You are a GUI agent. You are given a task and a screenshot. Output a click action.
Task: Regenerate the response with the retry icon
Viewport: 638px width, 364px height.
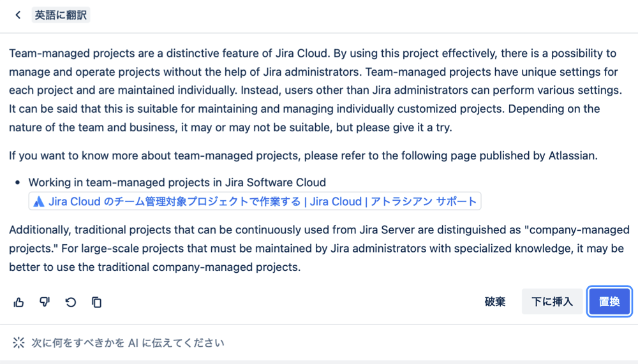71,302
